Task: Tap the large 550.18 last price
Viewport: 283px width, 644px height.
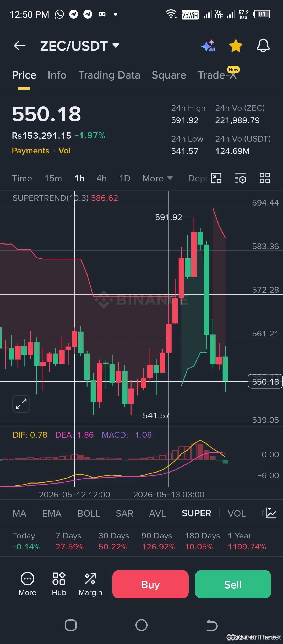Action: 47,114
